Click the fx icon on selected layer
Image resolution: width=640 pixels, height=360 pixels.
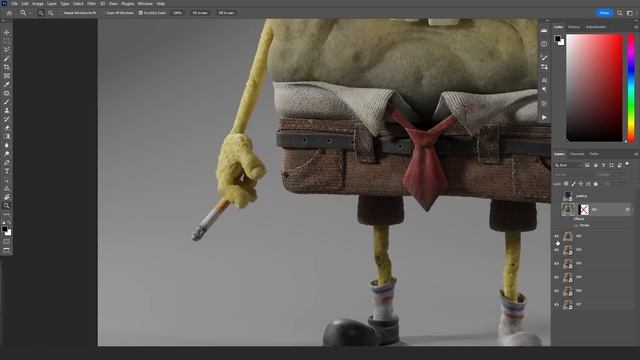[x=628, y=210]
